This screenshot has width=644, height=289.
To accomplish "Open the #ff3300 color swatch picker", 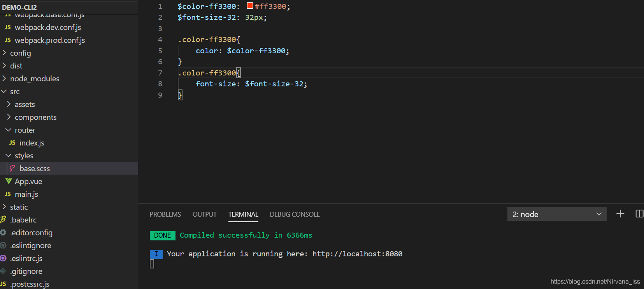I will 250,6.
